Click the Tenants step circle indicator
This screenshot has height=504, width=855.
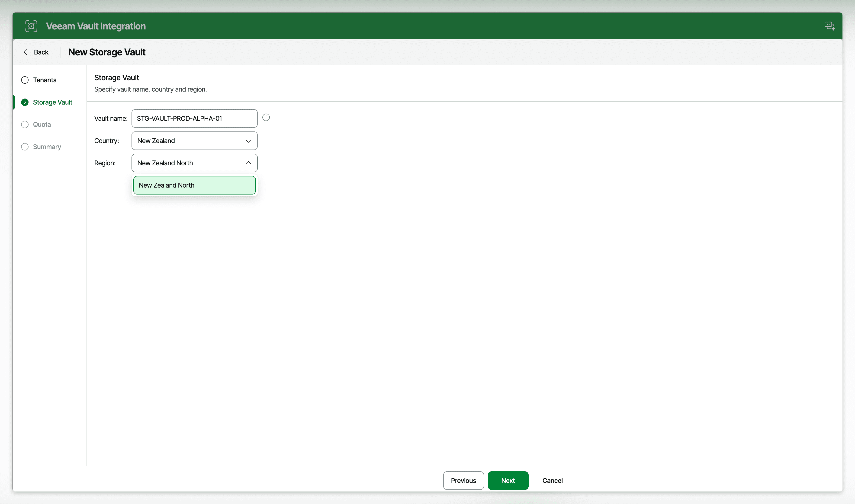pos(25,80)
